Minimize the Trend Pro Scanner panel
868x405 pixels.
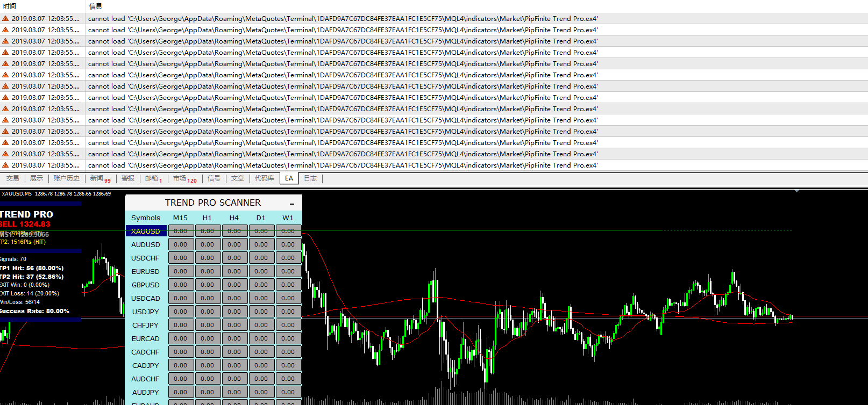(x=292, y=203)
